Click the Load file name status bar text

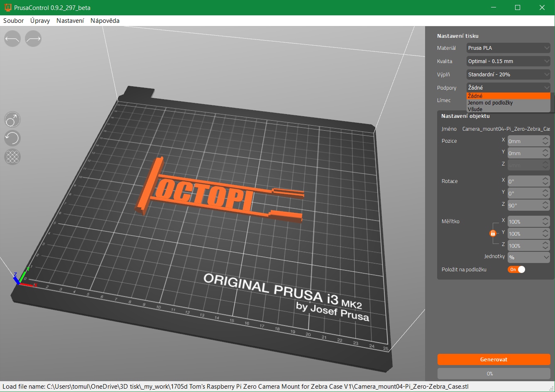(235, 387)
